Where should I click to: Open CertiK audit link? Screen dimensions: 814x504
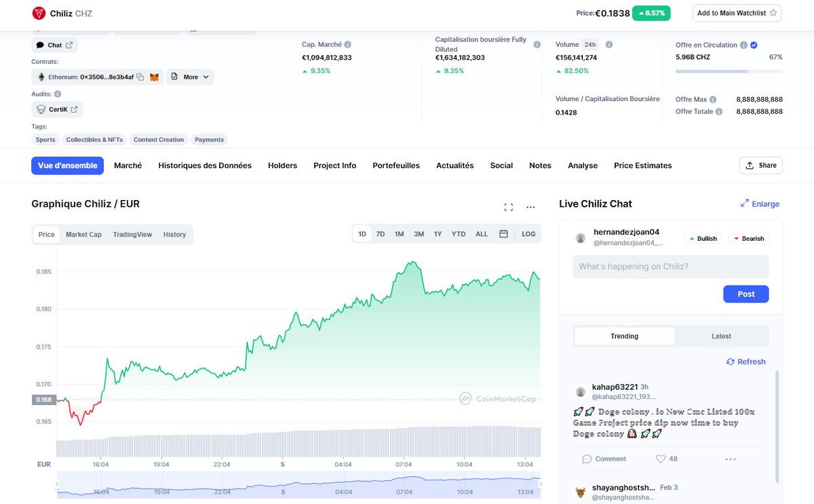57,109
